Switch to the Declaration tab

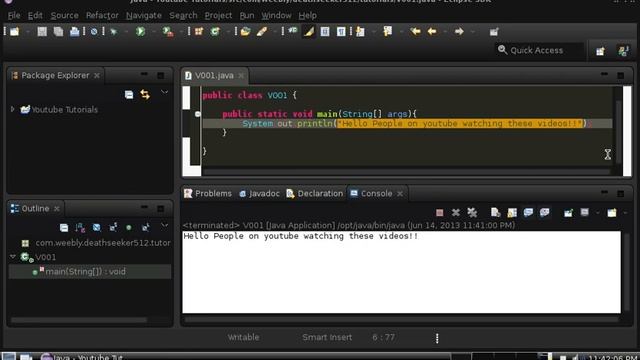click(x=315, y=193)
